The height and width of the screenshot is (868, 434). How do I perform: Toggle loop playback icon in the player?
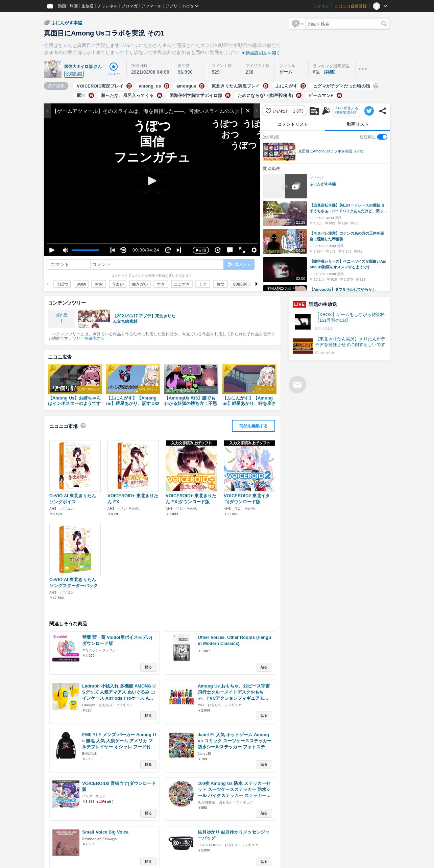click(x=218, y=250)
